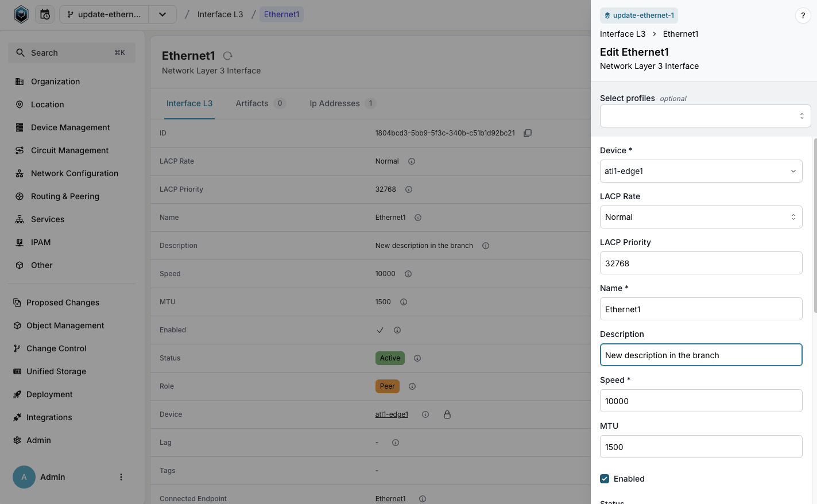Image resolution: width=817 pixels, height=504 pixels.
Task: Follow the atl1-edge1 device link
Action: 392,414
